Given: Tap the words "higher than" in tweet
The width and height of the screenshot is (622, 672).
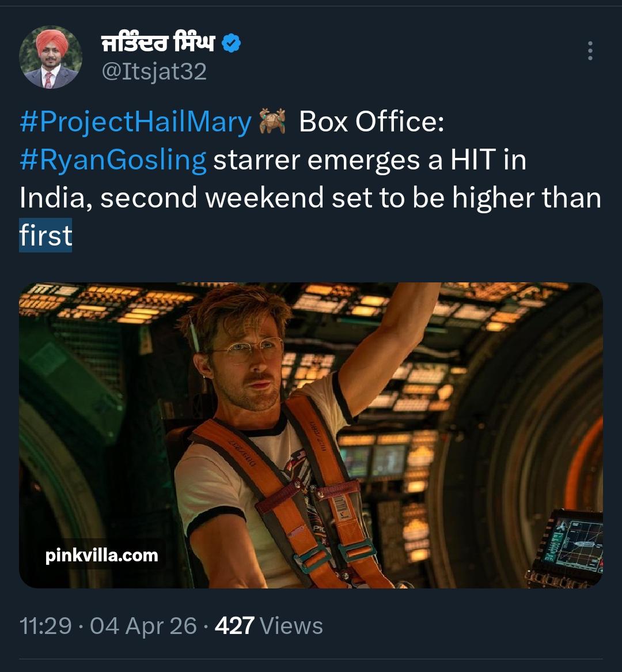Looking at the screenshot, I should (526, 198).
